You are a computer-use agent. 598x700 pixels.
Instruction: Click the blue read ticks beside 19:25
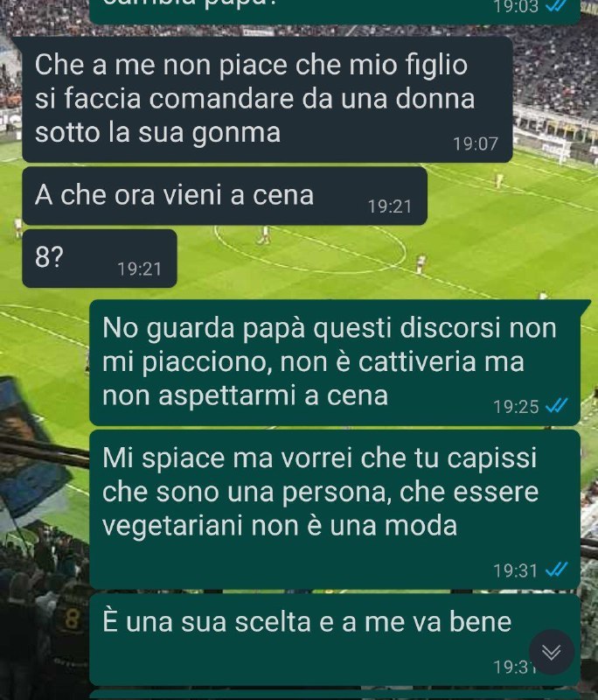(x=557, y=406)
